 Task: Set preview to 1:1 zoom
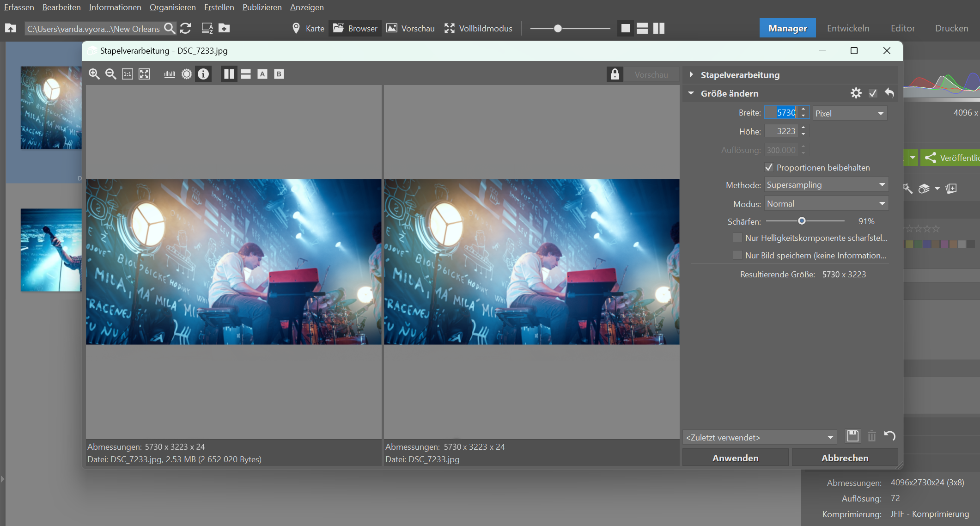point(128,74)
